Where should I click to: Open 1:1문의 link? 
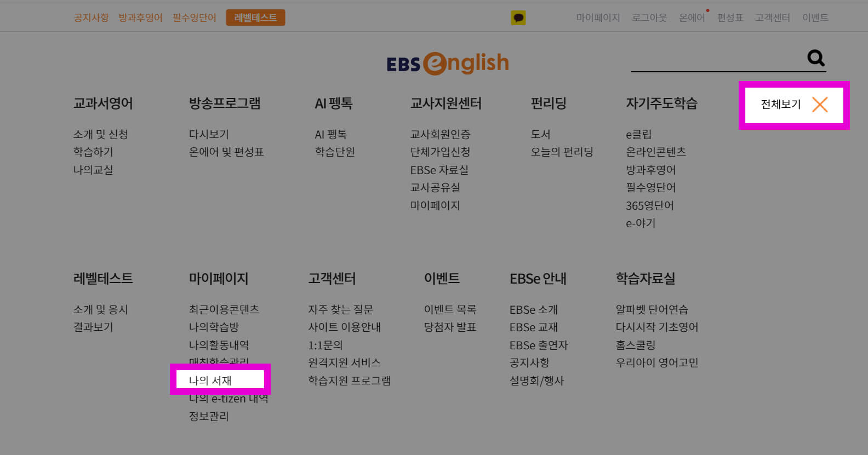325,345
